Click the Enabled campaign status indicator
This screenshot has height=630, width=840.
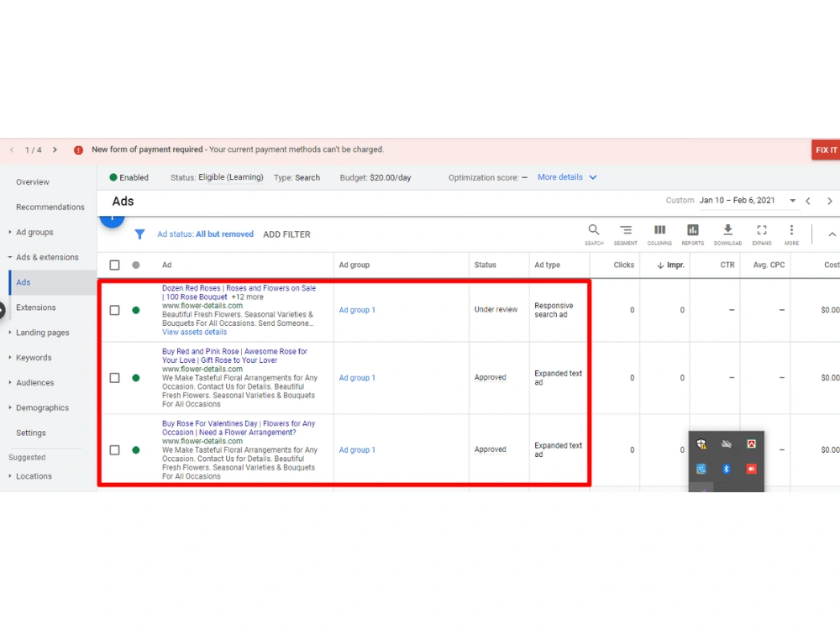(129, 177)
